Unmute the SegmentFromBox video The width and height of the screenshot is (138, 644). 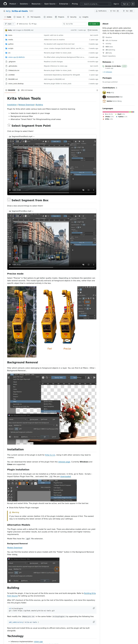(83, 264)
